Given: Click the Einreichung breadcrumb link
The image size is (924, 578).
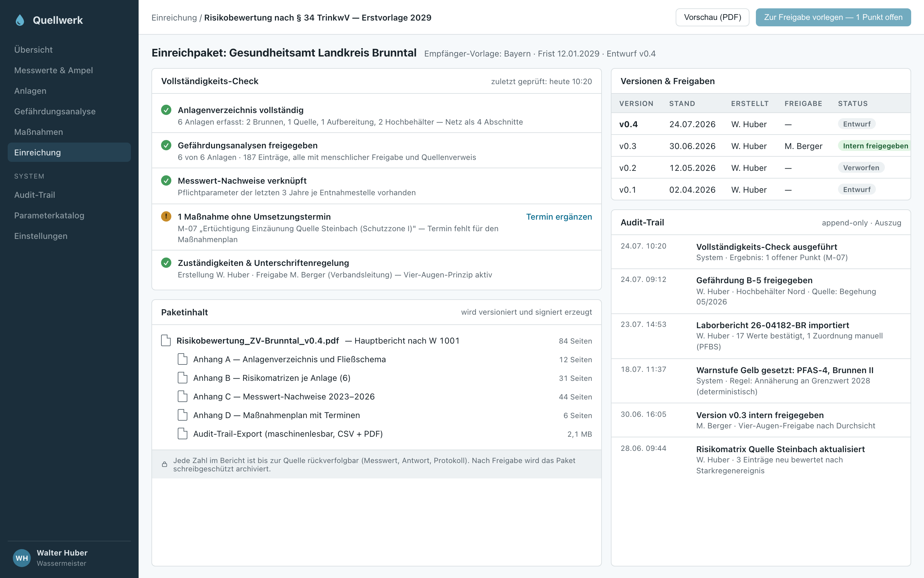Looking at the screenshot, I should (x=174, y=18).
